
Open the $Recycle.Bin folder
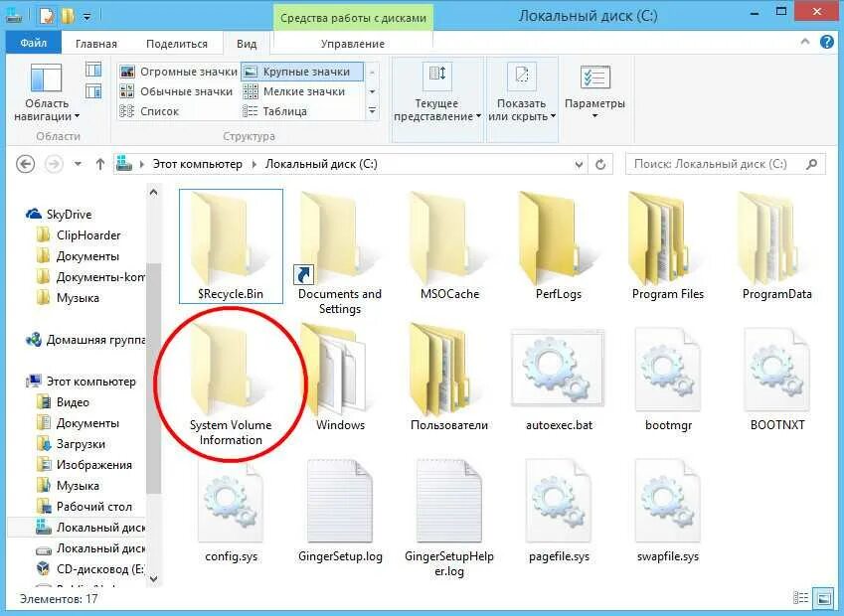231,245
